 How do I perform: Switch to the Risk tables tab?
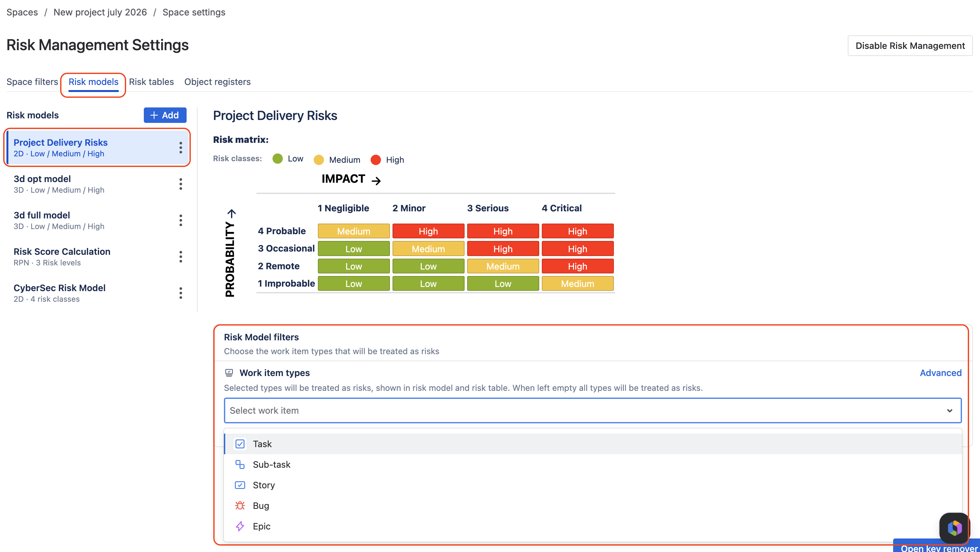151,82
